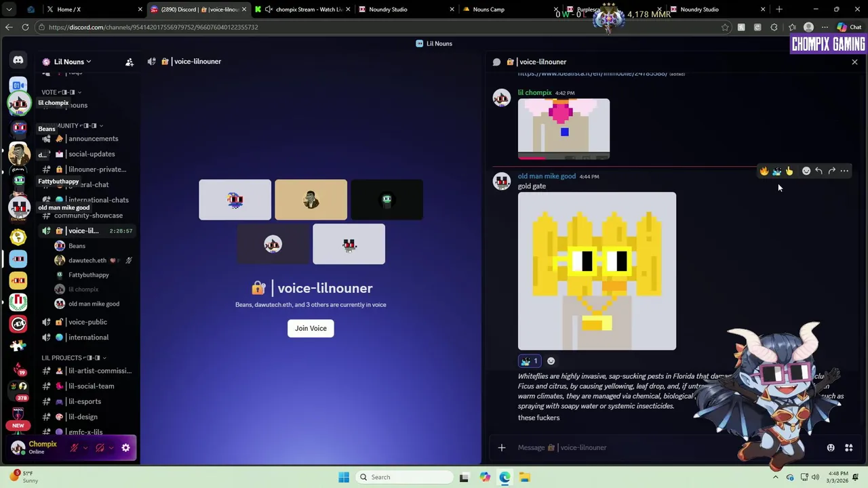Open Windows Start menu

point(344,477)
